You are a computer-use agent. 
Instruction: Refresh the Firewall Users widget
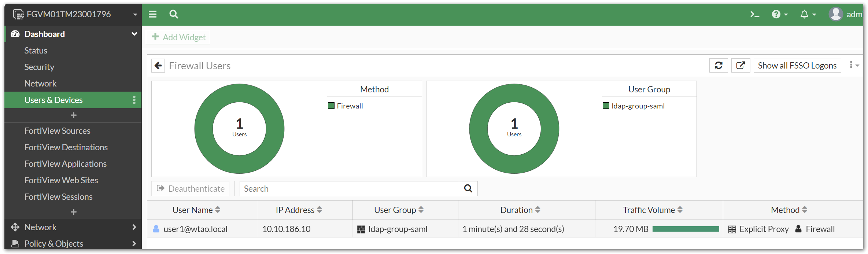[719, 66]
